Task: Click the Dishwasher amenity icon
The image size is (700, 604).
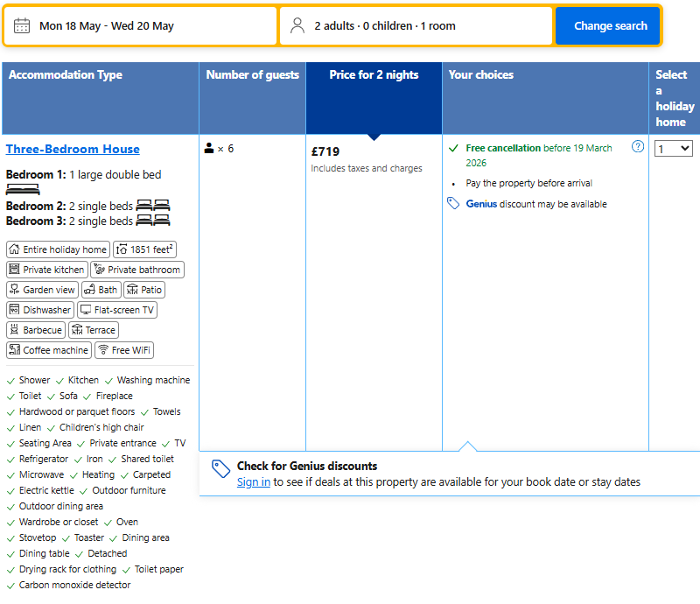Action: (x=14, y=310)
